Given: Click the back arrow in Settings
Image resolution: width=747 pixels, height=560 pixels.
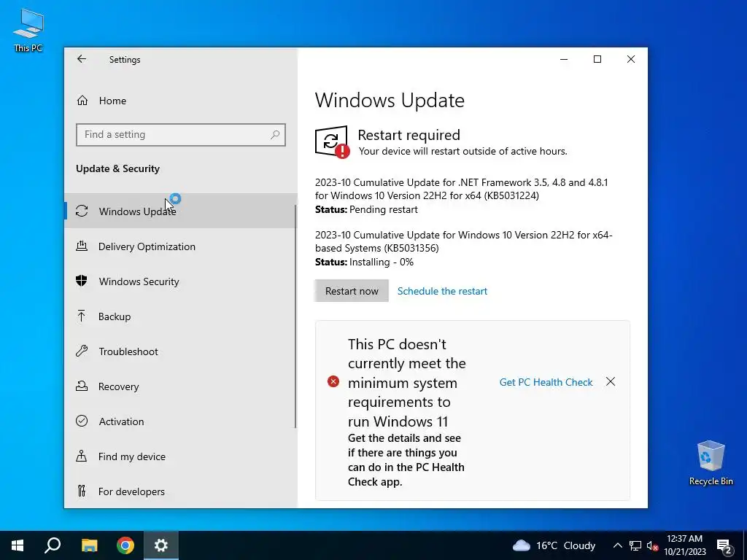Looking at the screenshot, I should point(82,59).
